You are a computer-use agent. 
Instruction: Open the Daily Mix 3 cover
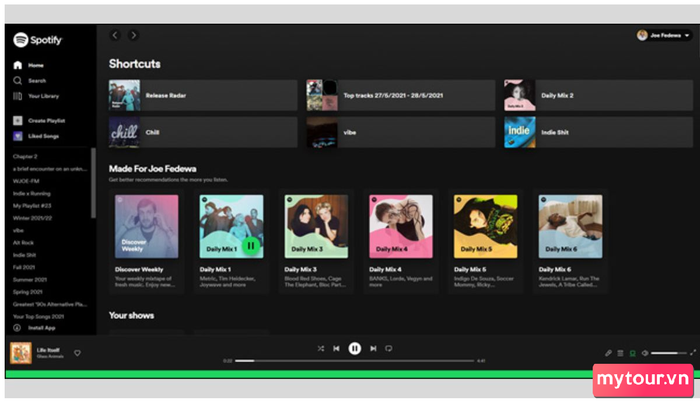pyautogui.click(x=316, y=226)
